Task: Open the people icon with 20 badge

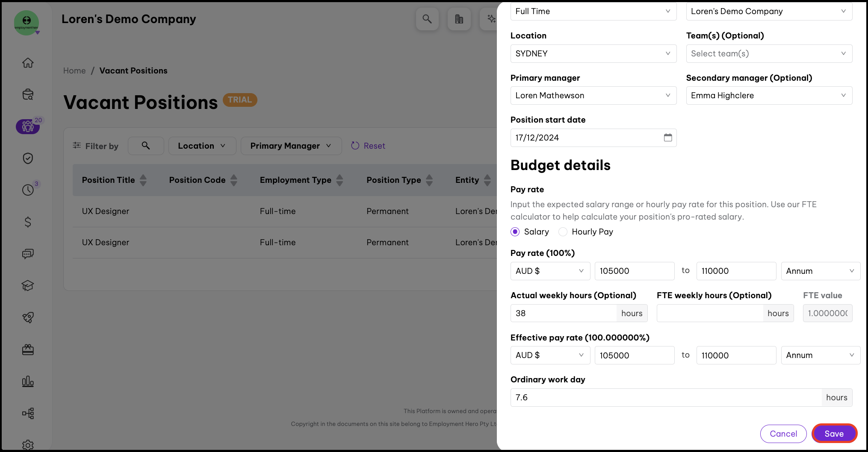Action: pyautogui.click(x=28, y=126)
